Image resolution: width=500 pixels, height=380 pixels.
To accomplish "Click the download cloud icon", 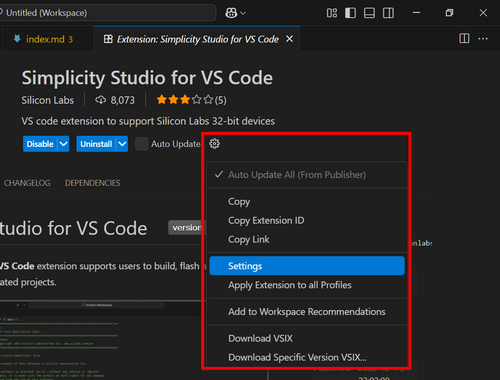I will point(100,100).
